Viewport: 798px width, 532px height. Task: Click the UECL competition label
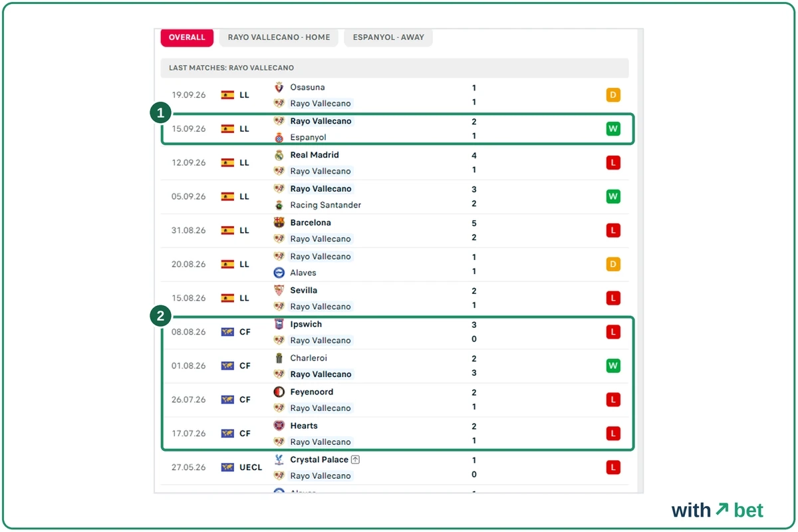(x=251, y=467)
